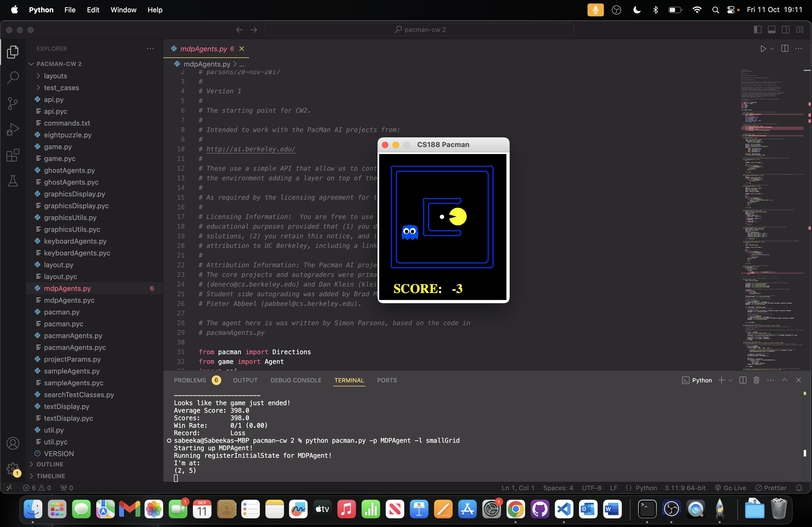This screenshot has height=527, width=812.
Task: Toggle the secondary side bar layout button
Action: click(x=785, y=30)
